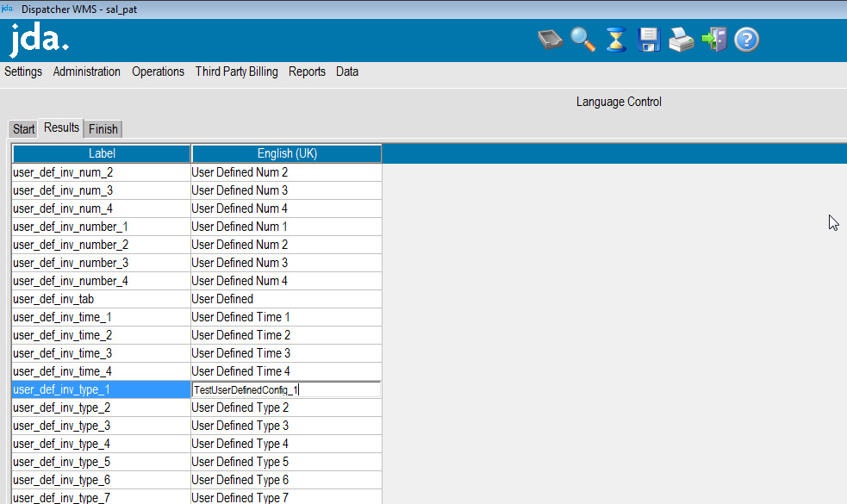The width and height of the screenshot is (847, 504).
Task: Click the 'User Defined Type 3' cell
Action: coord(286,426)
